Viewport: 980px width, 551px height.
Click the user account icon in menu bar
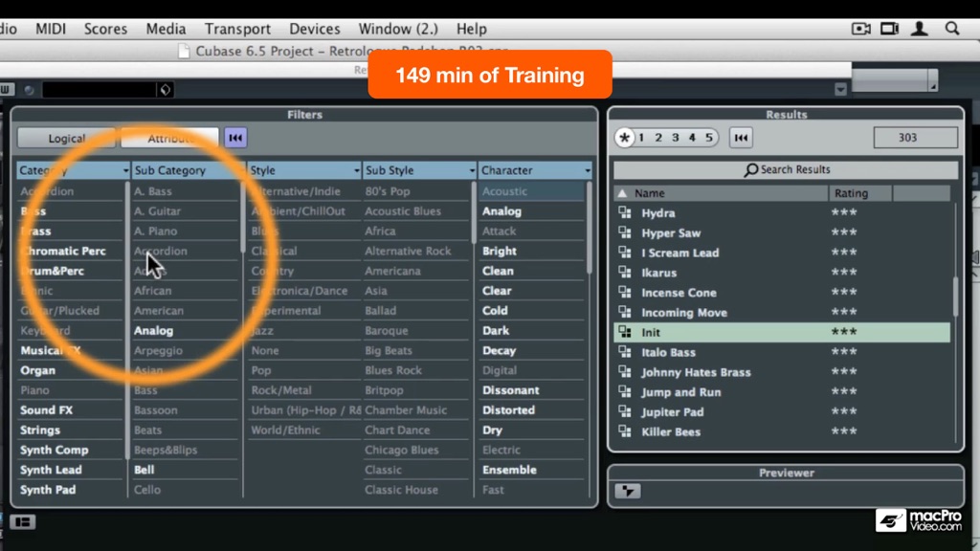[x=919, y=29]
